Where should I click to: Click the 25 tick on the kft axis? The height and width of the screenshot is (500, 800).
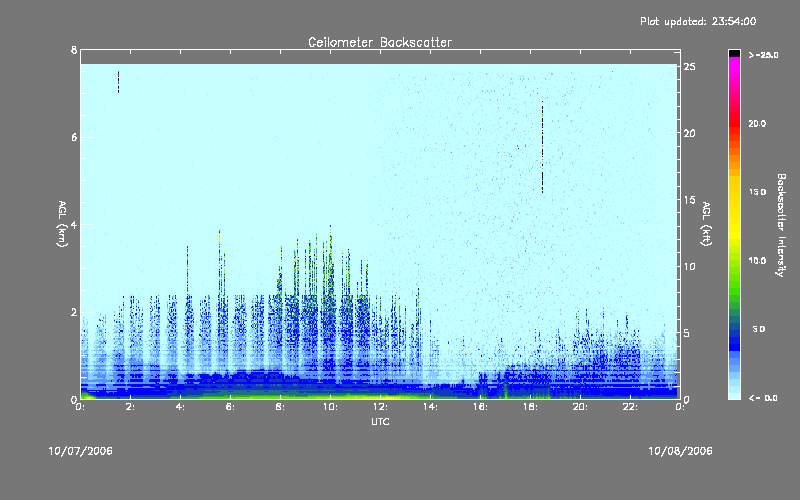click(689, 67)
